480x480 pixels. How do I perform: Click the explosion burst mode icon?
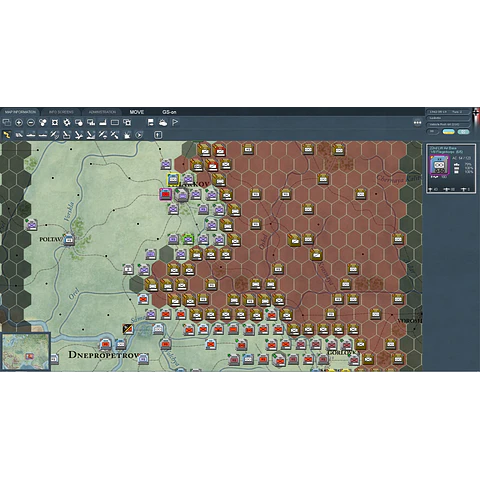coord(127,135)
